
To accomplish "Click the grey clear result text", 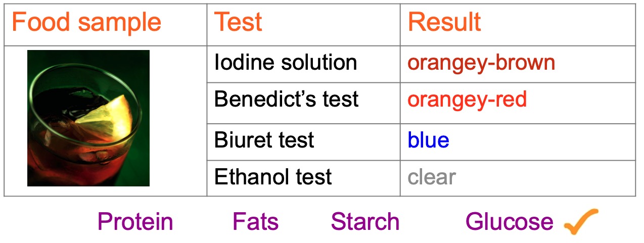I will click(432, 177).
